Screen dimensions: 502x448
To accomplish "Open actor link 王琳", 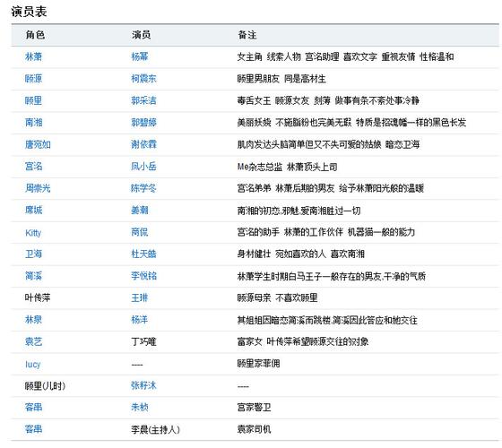I will (140, 297).
